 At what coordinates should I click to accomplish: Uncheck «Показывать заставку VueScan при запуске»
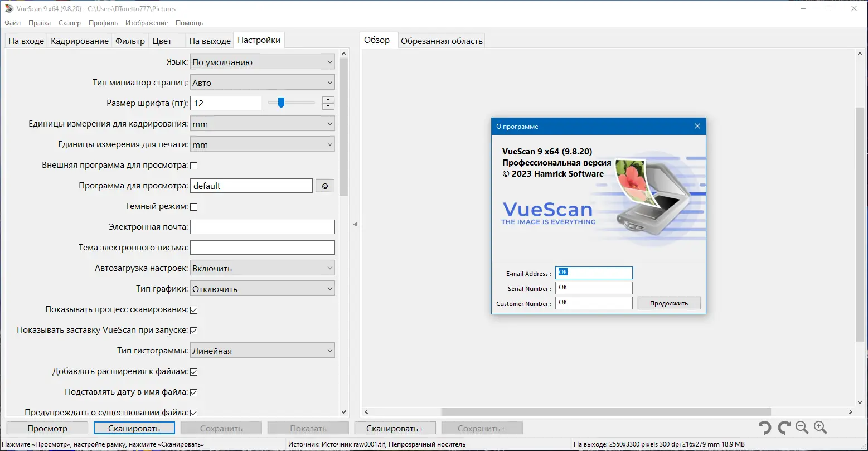click(194, 331)
